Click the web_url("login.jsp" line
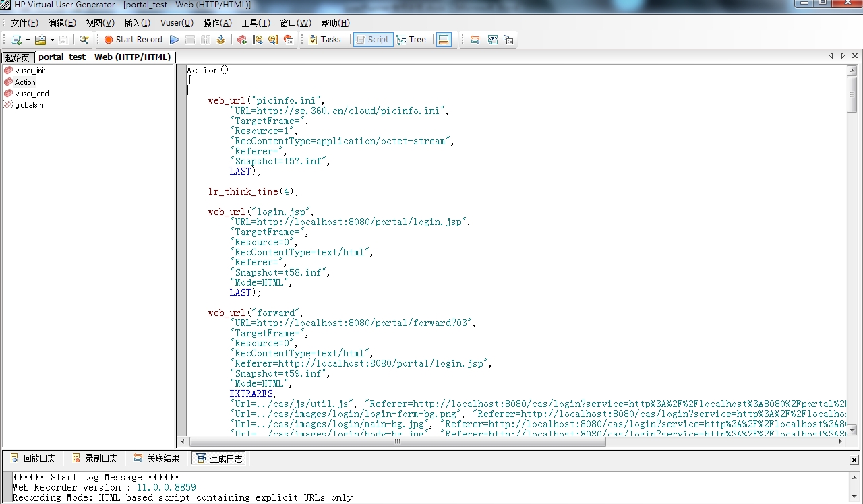 point(261,212)
